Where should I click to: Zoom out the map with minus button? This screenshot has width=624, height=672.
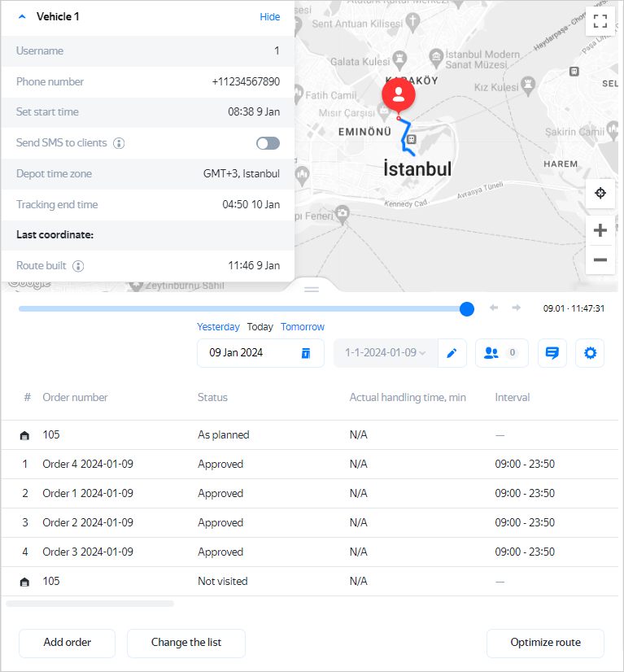pos(600,260)
